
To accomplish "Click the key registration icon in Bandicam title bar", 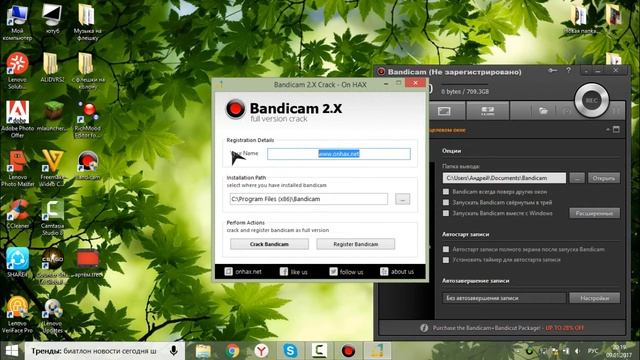I will point(553,71).
